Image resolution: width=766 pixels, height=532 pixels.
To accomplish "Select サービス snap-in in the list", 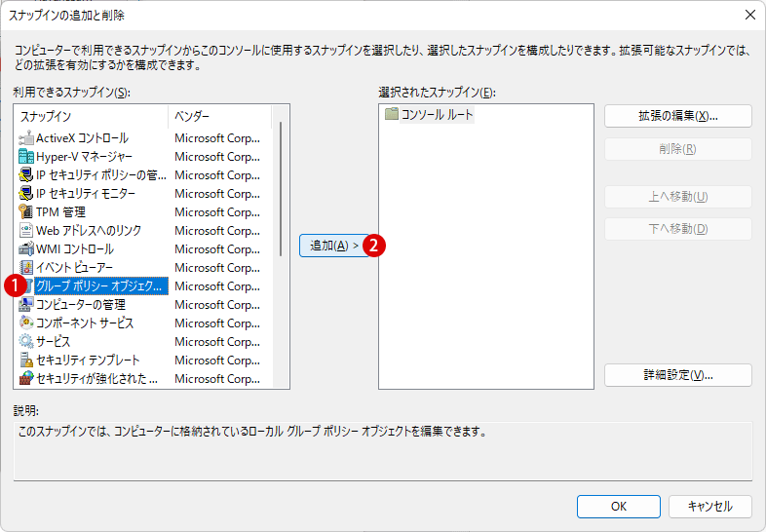I will tap(54, 341).
